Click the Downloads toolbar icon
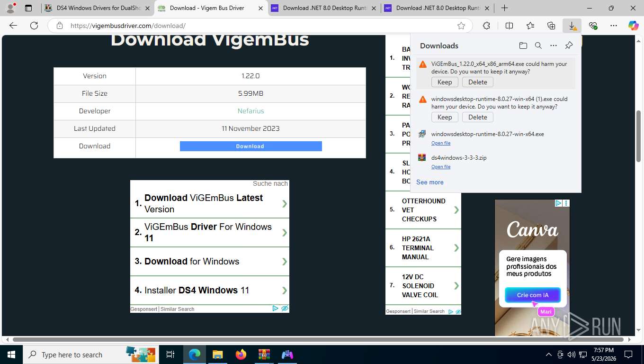 click(572, 26)
